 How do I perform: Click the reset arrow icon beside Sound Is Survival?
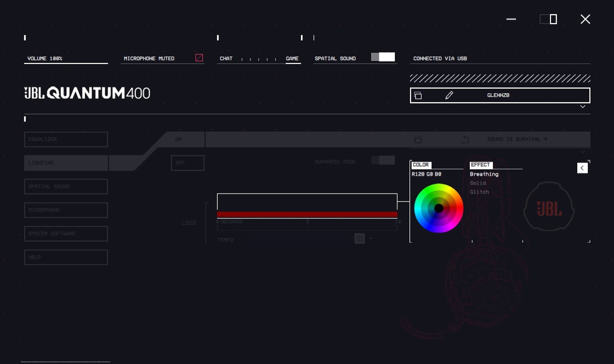point(465,139)
